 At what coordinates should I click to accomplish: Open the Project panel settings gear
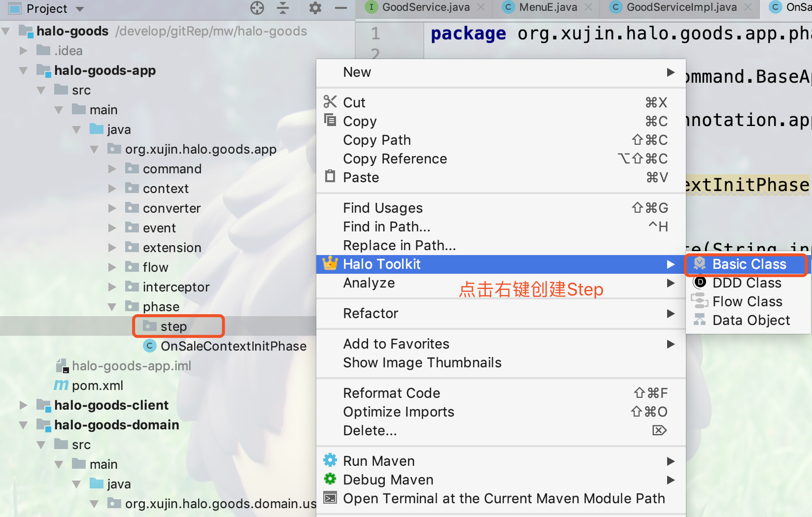[315, 8]
